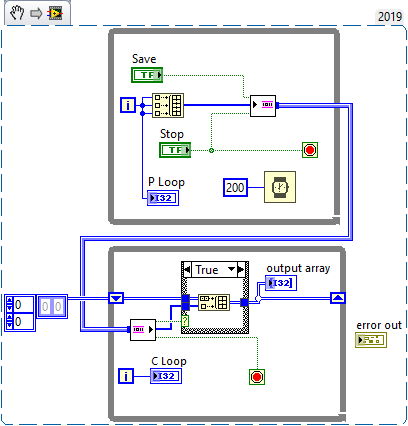Click the top array index display value 0
The image size is (408, 426).
[23, 304]
